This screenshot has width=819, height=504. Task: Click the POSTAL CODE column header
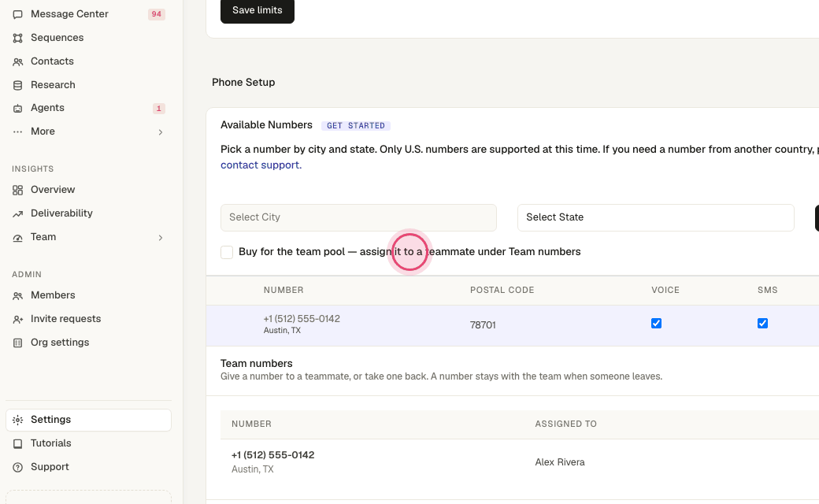pos(502,290)
